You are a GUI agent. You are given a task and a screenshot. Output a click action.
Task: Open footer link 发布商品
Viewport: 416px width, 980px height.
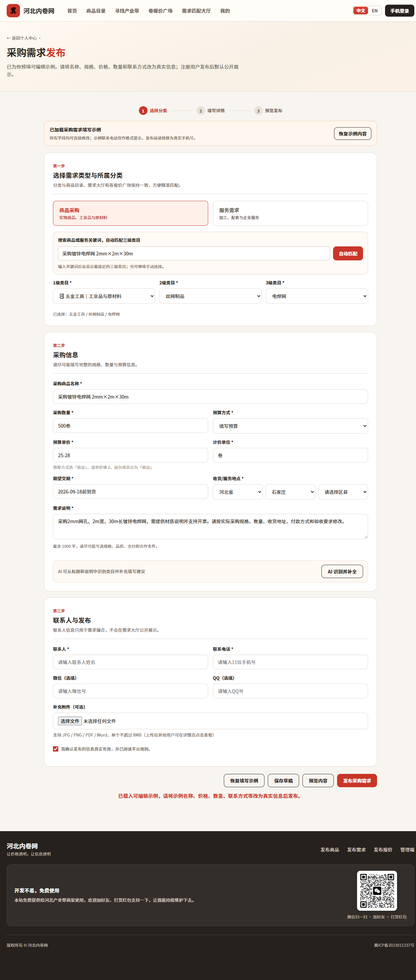(330, 849)
